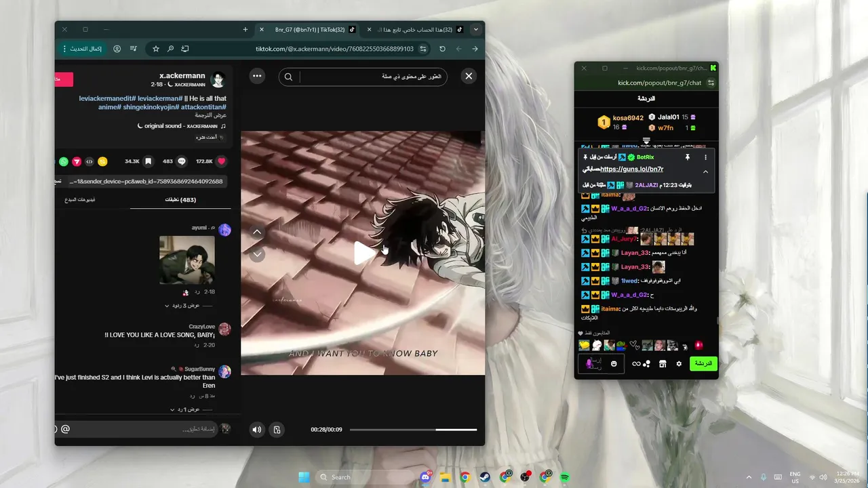The image size is (868, 488).
Task: Open the tab search dropdown in Chrome
Action: coord(476,30)
